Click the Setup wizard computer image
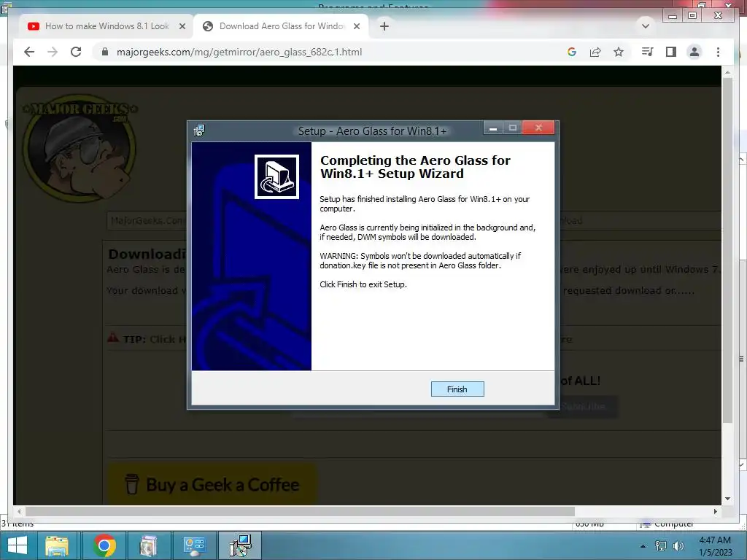 coord(276,176)
